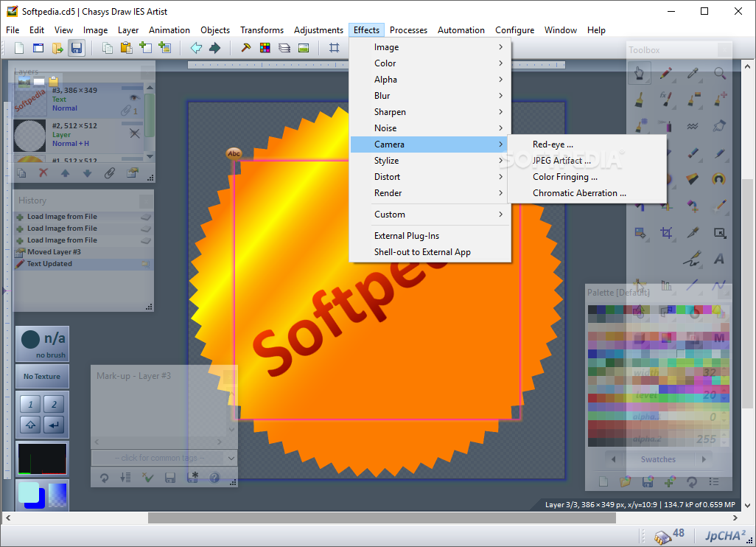The height and width of the screenshot is (547, 756).
Task: Toggle brush slot button 1
Action: pos(30,404)
